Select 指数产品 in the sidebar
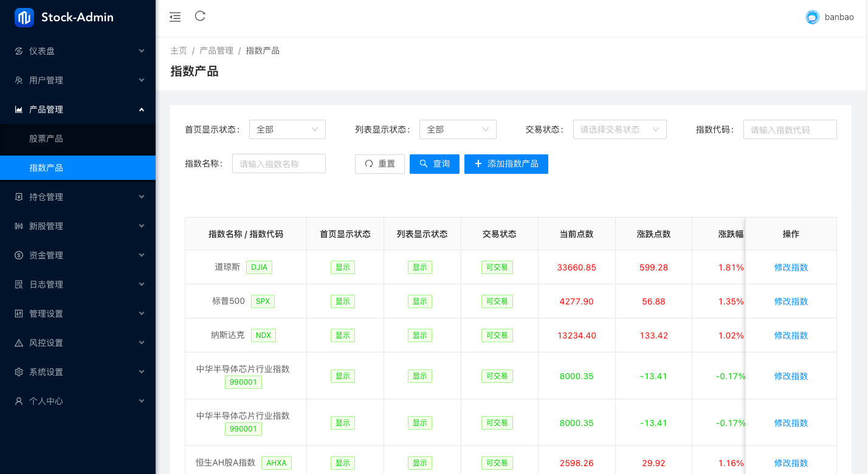The height and width of the screenshot is (474, 868). pyautogui.click(x=46, y=168)
